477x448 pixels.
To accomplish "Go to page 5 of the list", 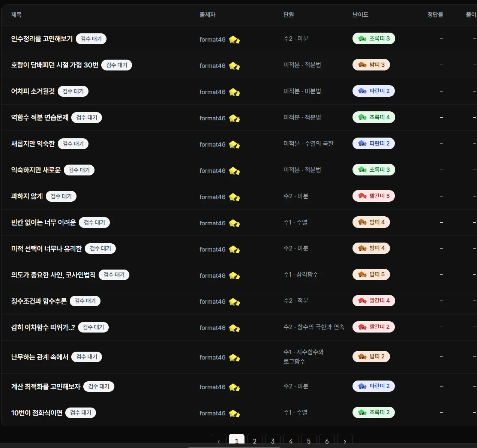I will [309, 441].
